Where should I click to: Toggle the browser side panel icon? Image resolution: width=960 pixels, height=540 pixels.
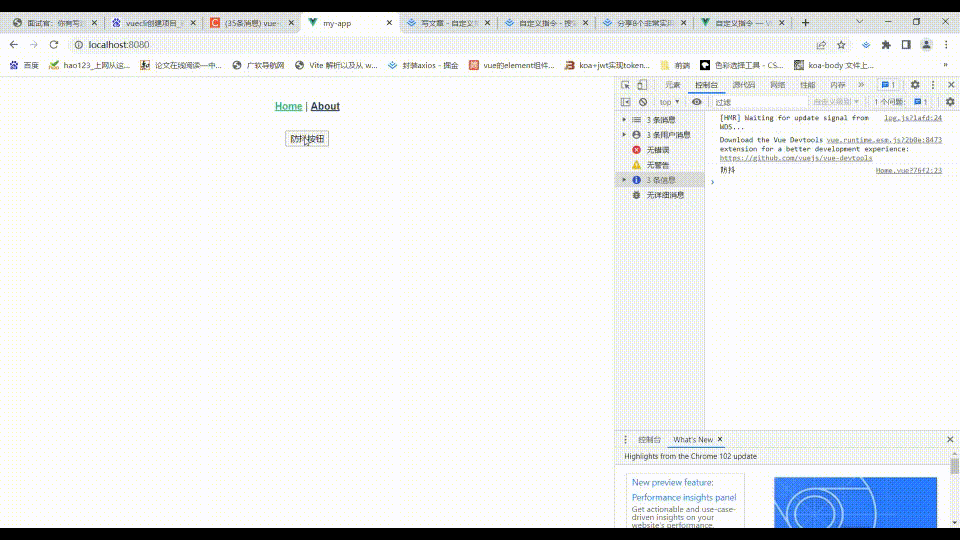pos(906,45)
